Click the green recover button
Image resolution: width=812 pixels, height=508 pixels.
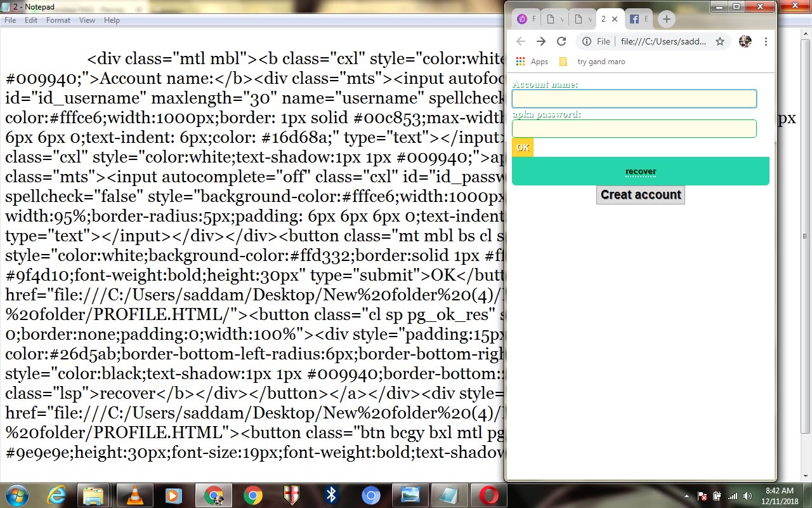click(641, 171)
